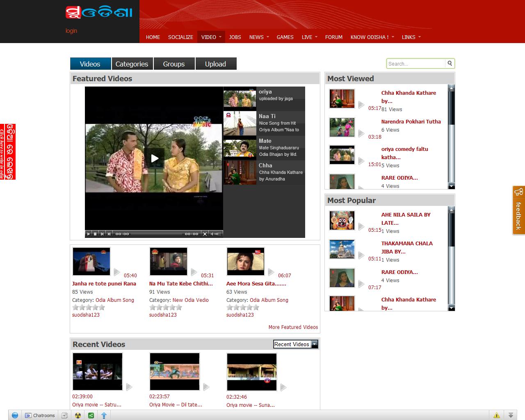This screenshot has width=525, height=420.
Task: Switch to the Categories tab
Action: click(x=132, y=64)
